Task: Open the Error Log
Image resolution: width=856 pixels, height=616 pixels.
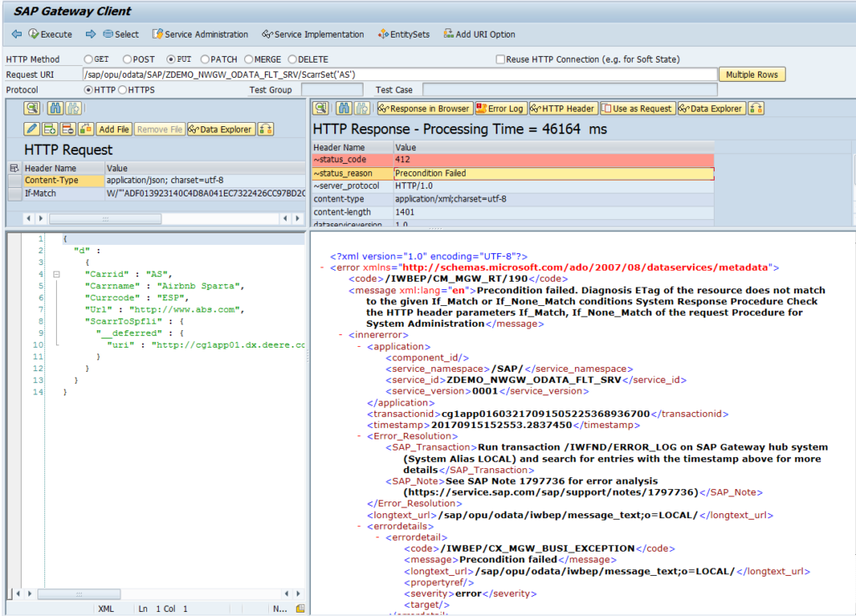Action: coord(500,108)
